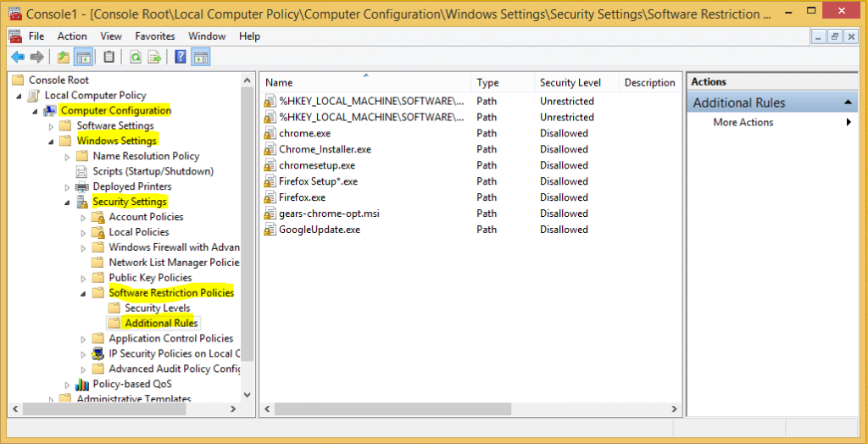The height and width of the screenshot is (444, 868).
Task: Collapse the Windows Settings node
Action: coord(52,142)
